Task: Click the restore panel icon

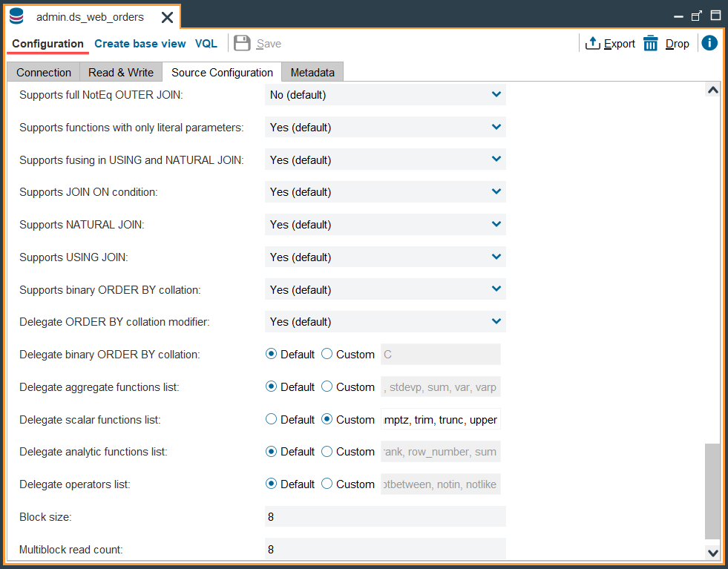Action: (x=696, y=16)
